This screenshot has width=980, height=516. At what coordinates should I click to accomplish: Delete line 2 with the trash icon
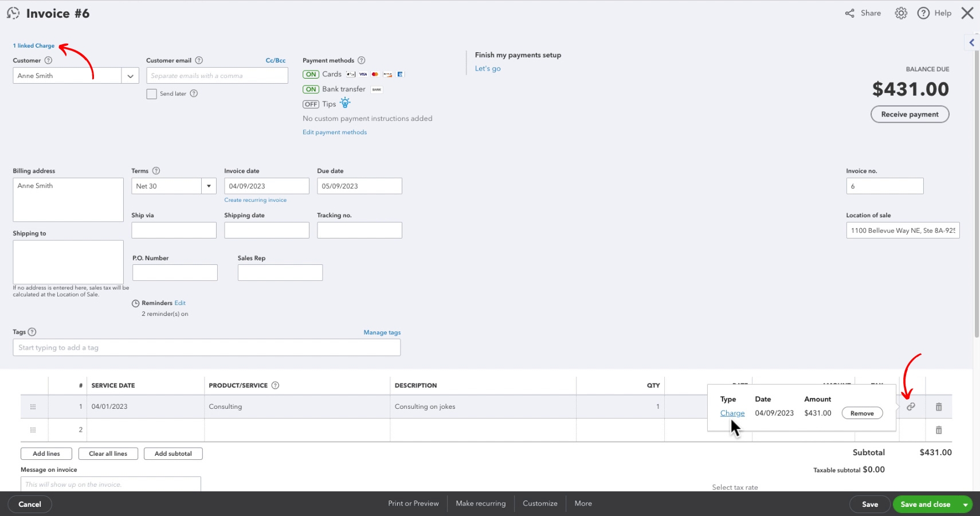[x=939, y=430]
